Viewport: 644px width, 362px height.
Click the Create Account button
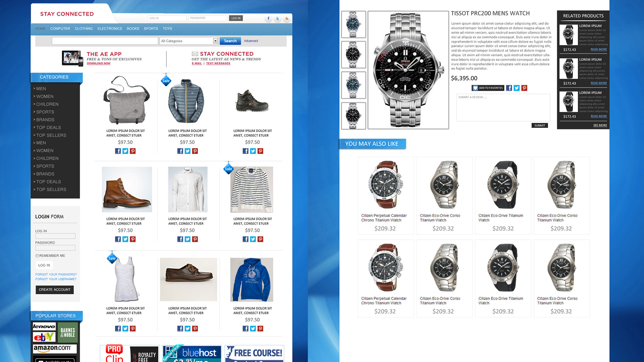pyautogui.click(x=55, y=290)
